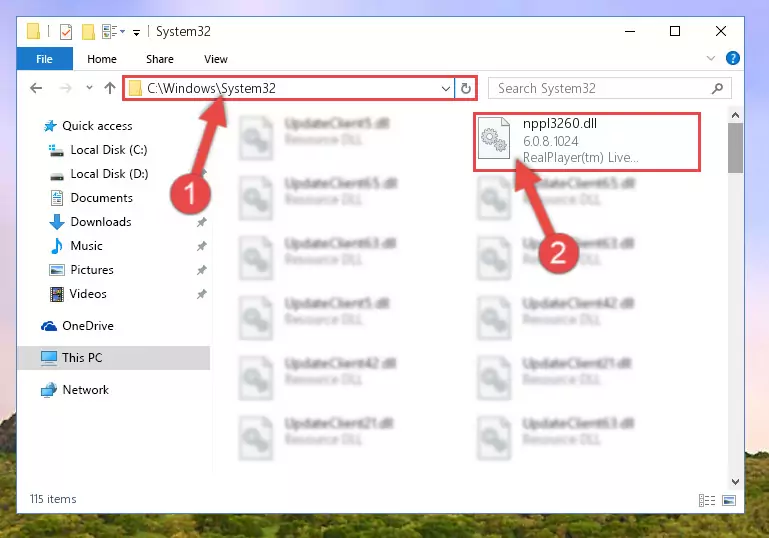
Task: Click the vertical scrollbar down arrow
Action: pyautogui.click(x=735, y=482)
